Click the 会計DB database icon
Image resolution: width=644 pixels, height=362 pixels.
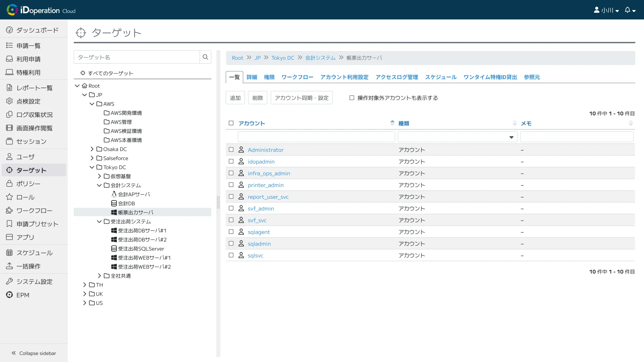pyautogui.click(x=114, y=203)
